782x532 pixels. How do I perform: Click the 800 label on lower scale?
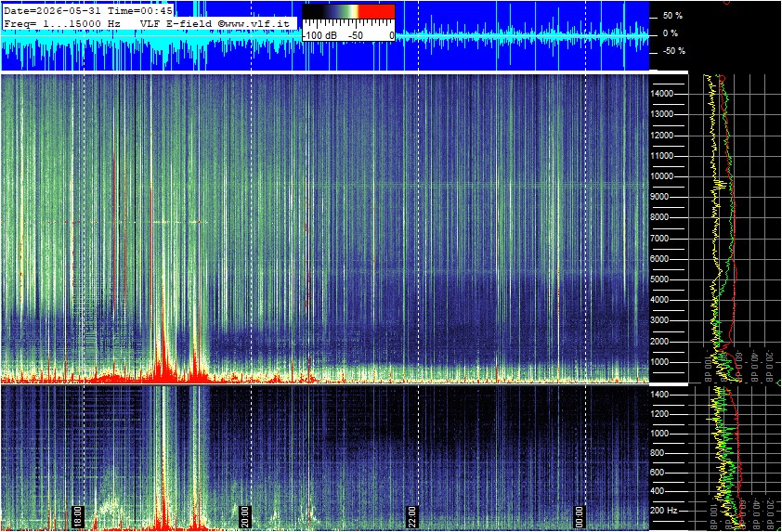pos(658,453)
